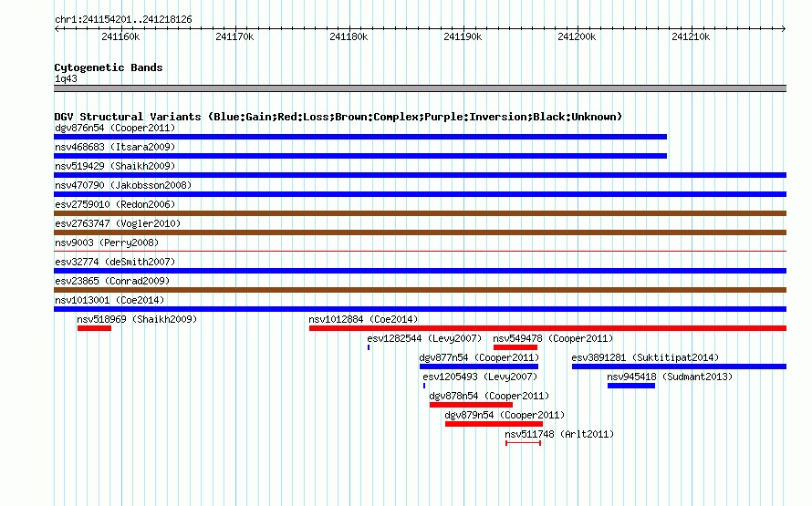Select the red bracketed line under nsv511748
812x506 pixels.
[x=523, y=443]
